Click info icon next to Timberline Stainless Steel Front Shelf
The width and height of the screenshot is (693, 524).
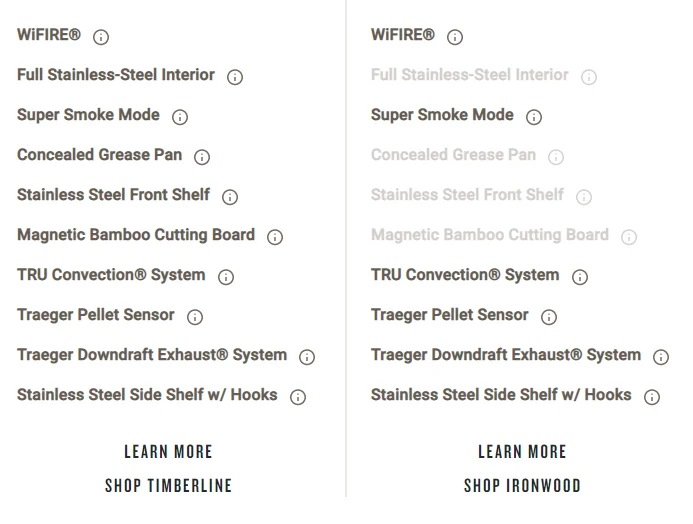point(230,197)
